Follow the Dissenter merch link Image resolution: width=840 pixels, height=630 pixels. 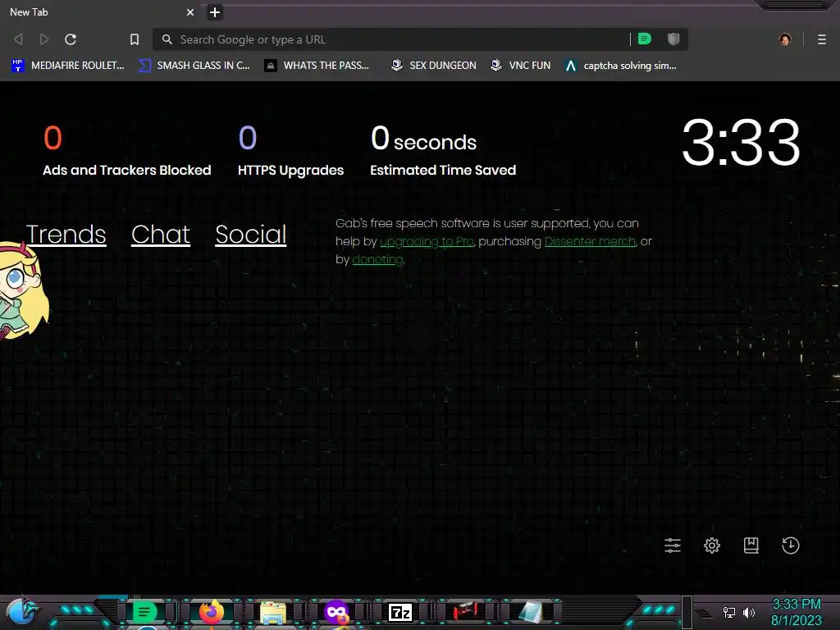pyautogui.click(x=591, y=242)
